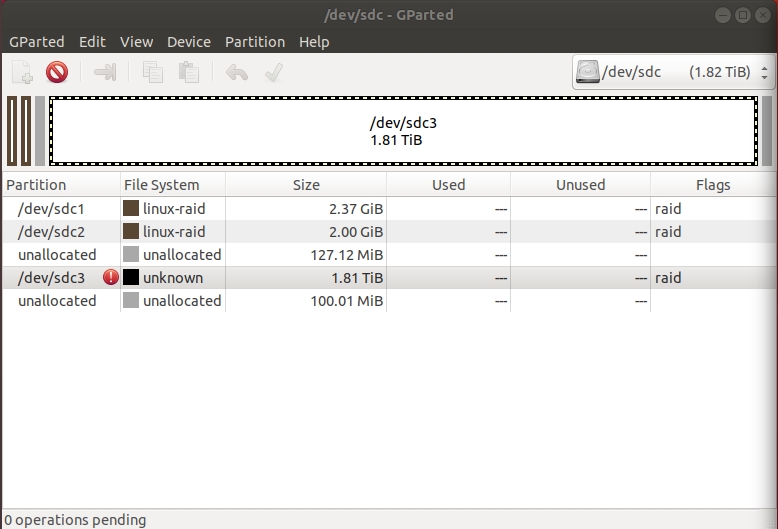Select the gray unallocated bar at disk map end
The image size is (778, 529).
[767, 131]
